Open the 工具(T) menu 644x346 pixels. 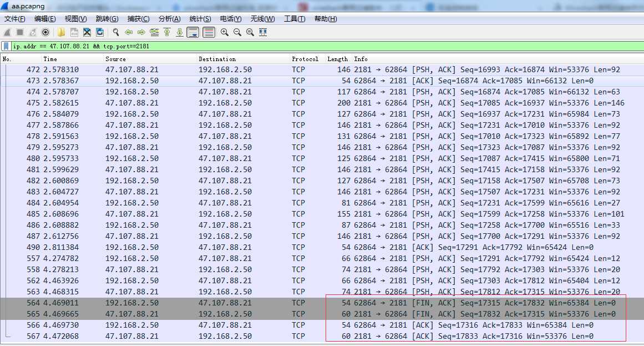coord(295,19)
